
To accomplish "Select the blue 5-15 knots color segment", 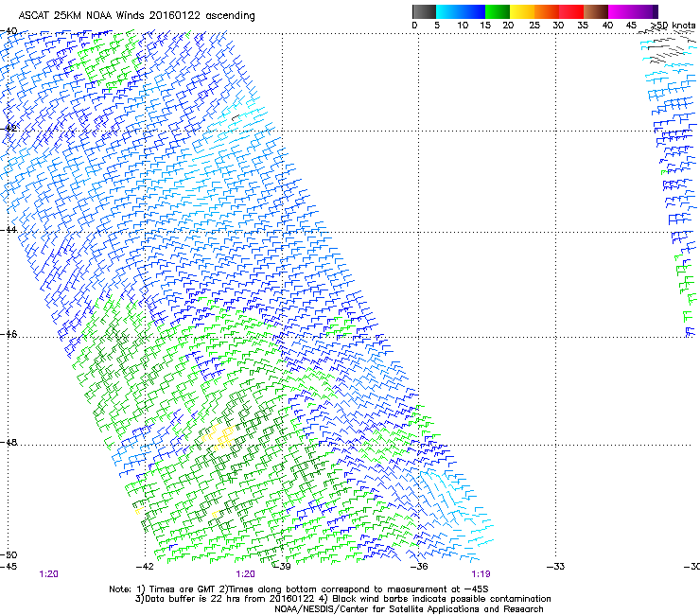I will [461, 11].
